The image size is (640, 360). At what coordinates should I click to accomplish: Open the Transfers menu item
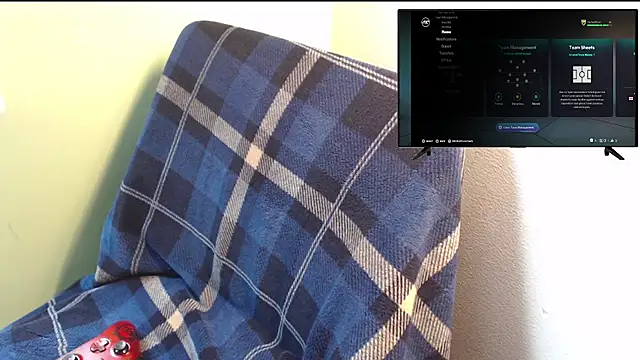coord(447,53)
